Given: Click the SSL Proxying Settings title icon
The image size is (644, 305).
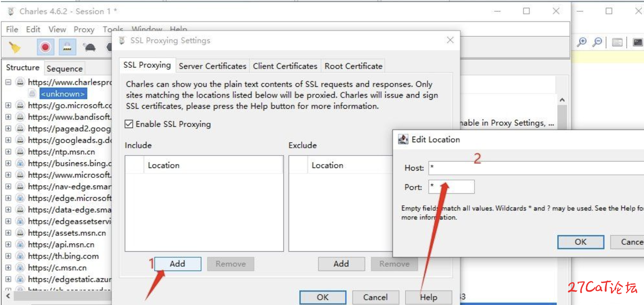Looking at the screenshot, I should 122,40.
